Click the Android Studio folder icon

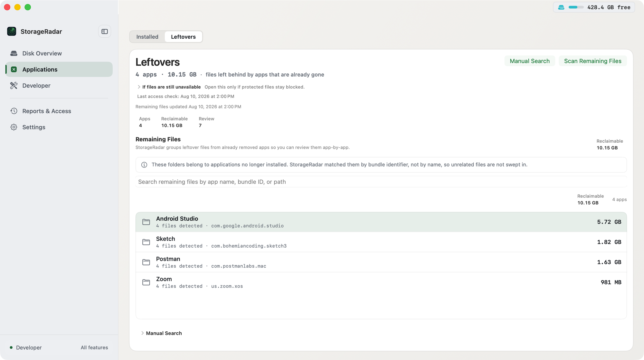point(146,222)
